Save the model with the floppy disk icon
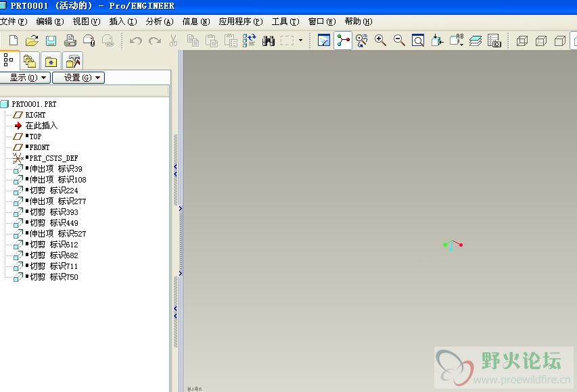577x392 pixels. coord(51,40)
